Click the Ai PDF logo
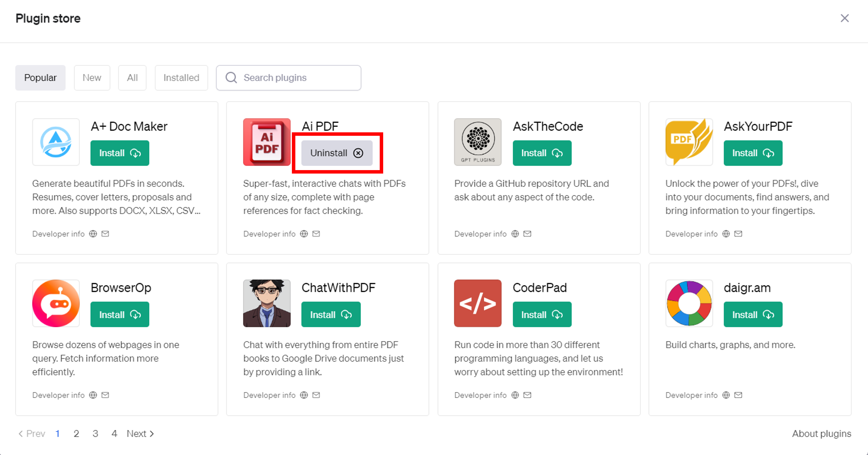The height and width of the screenshot is (455, 868). (x=267, y=142)
